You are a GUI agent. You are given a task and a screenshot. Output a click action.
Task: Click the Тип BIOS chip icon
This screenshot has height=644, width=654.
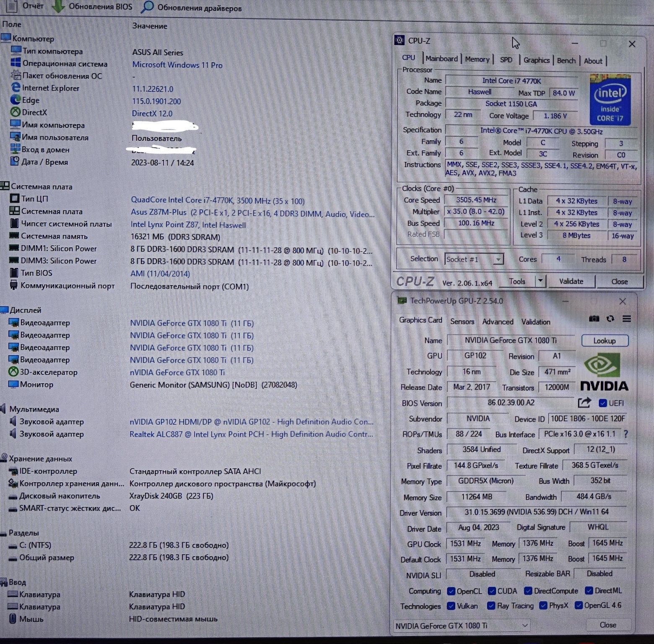tap(14, 273)
